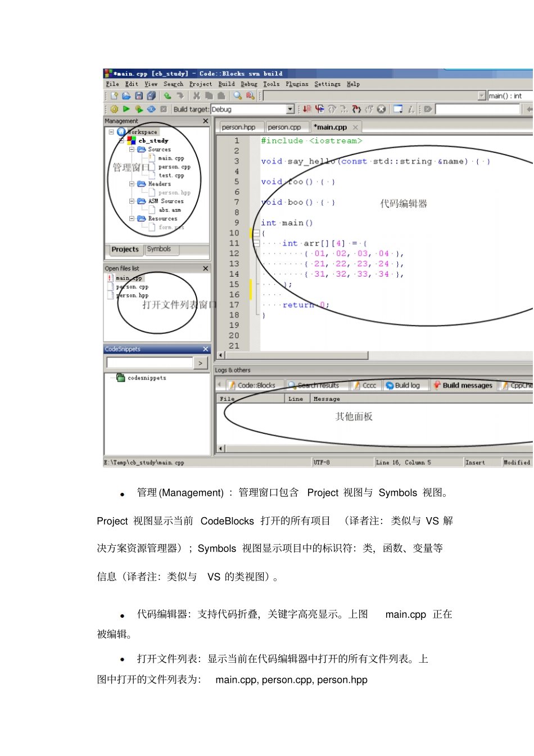Collapse the cb_study project node
The height and width of the screenshot is (756, 534).
coord(121,141)
